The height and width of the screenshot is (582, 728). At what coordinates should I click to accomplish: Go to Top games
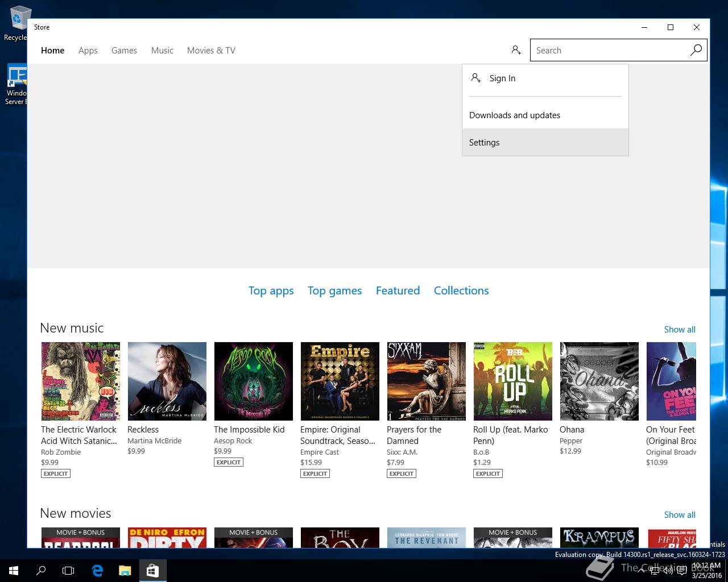click(334, 290)
